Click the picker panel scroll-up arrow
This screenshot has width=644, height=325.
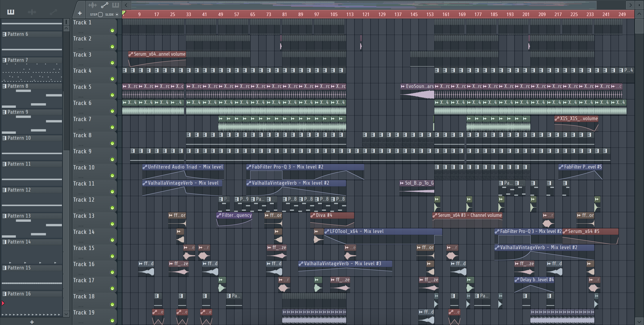[x=66, y=28]
